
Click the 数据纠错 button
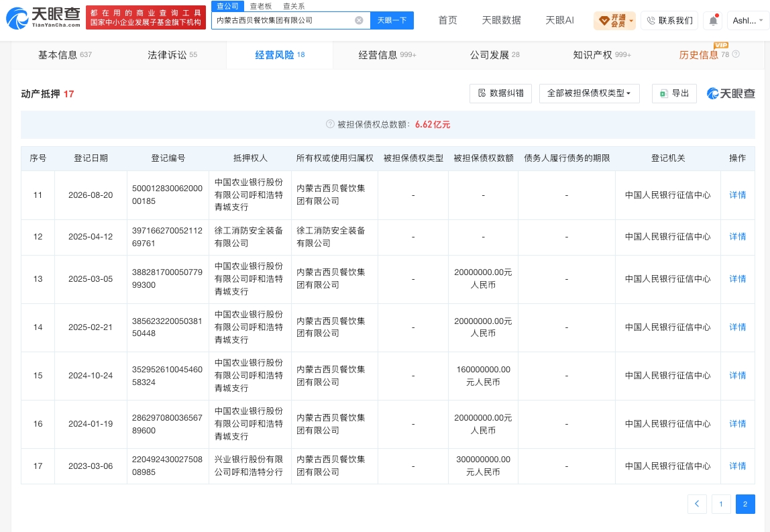[x=500, y=93]
